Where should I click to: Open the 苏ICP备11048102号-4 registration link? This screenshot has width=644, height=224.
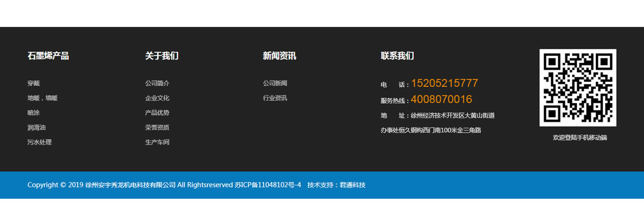click(268, 185)
